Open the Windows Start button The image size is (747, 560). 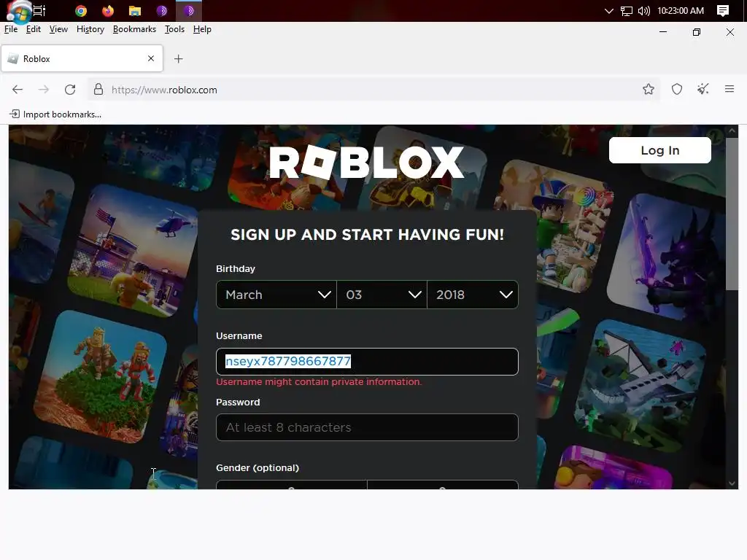click(18, 10)
